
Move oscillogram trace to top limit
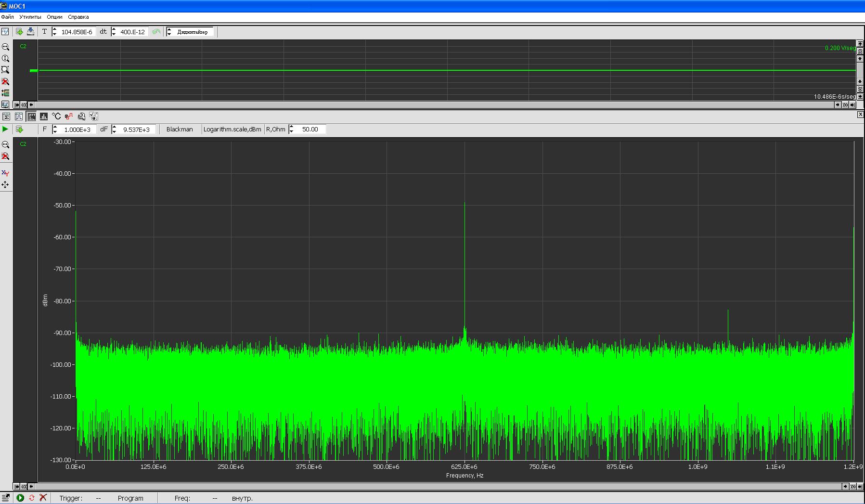(x=860, y=43)
